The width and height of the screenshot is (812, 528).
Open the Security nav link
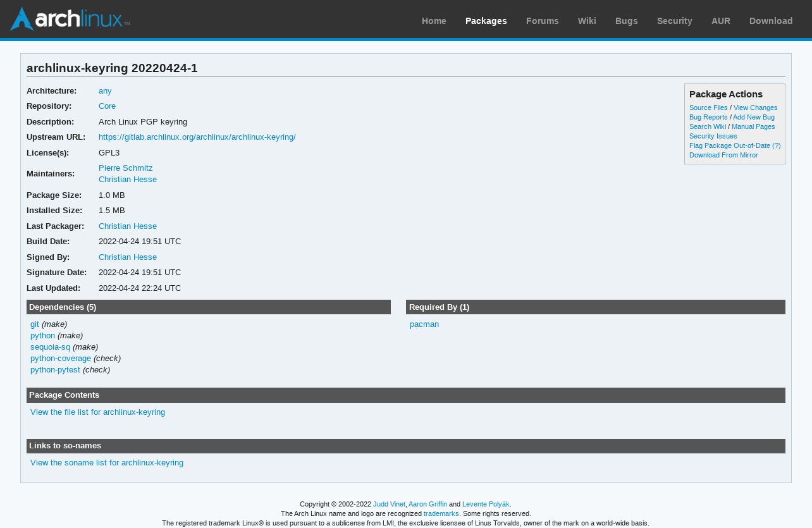click(x=674, y=21)
